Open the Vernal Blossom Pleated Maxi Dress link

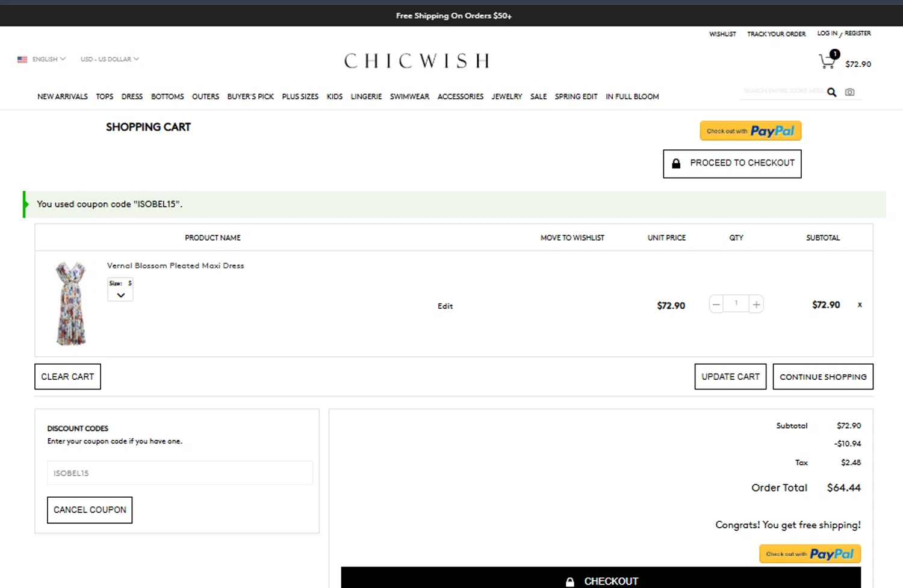176,265
